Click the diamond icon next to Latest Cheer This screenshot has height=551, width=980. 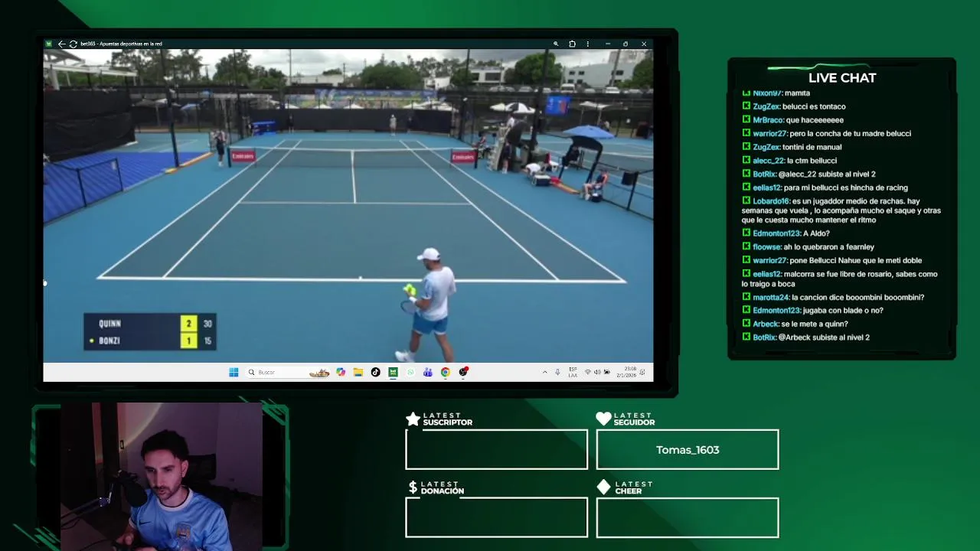pyautogui.click(x=603, y=487)
